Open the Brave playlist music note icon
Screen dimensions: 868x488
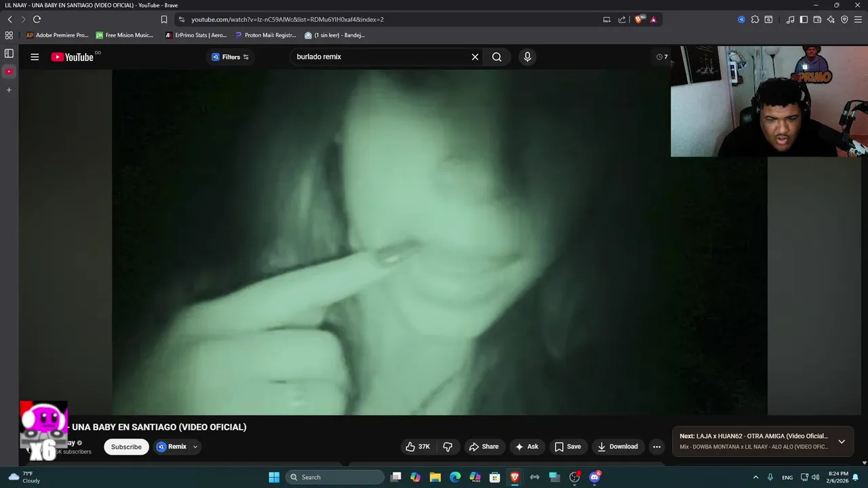pos(790,20)
